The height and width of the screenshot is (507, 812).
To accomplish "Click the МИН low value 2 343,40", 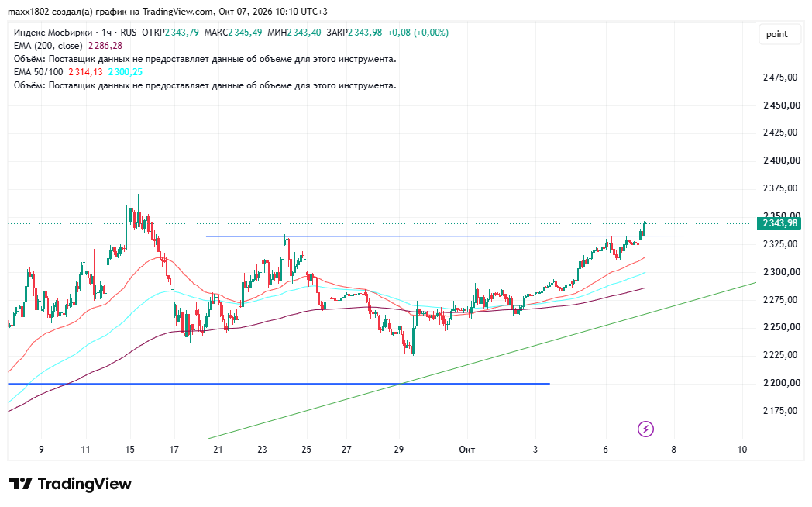I will [304, 32].
